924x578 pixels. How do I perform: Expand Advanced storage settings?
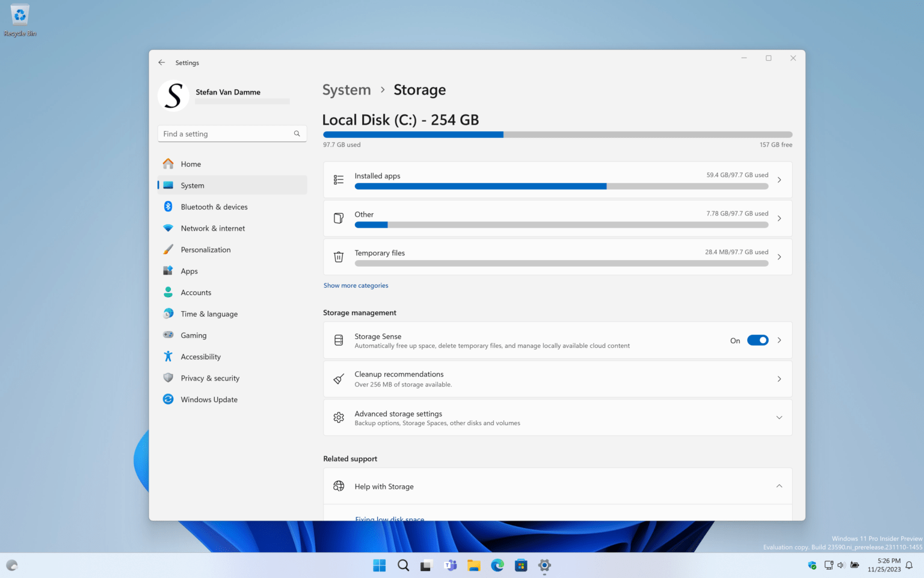(779, 417)
